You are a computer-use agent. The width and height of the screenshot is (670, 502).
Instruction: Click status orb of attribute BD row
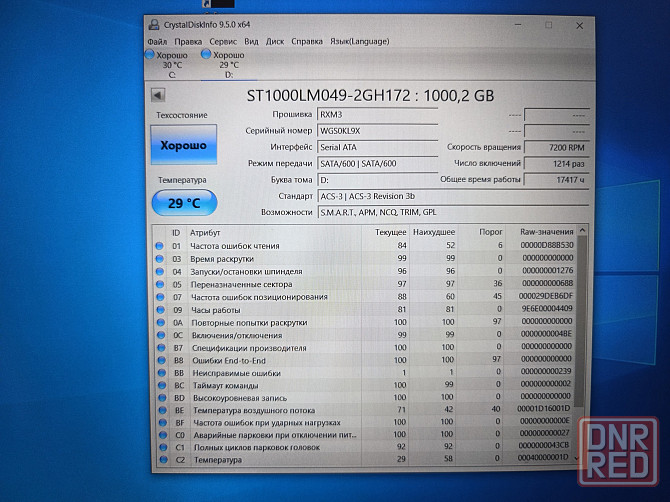(162, 398)
